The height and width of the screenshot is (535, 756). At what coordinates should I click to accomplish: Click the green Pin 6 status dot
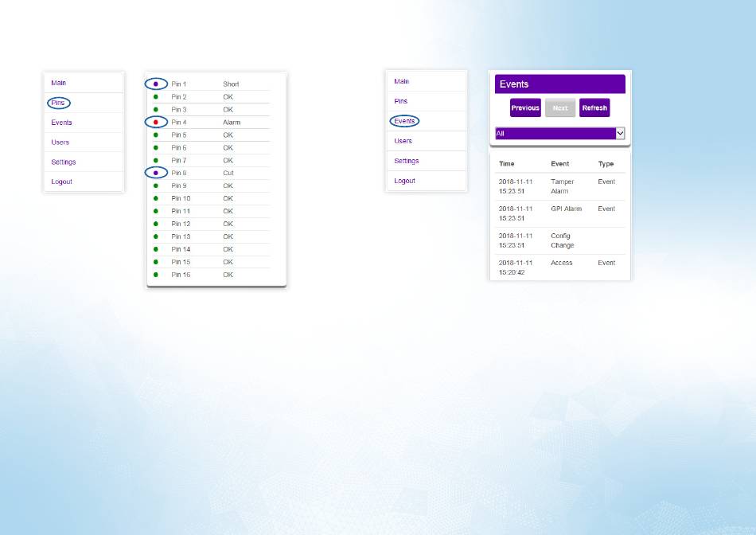pos(156,147)
